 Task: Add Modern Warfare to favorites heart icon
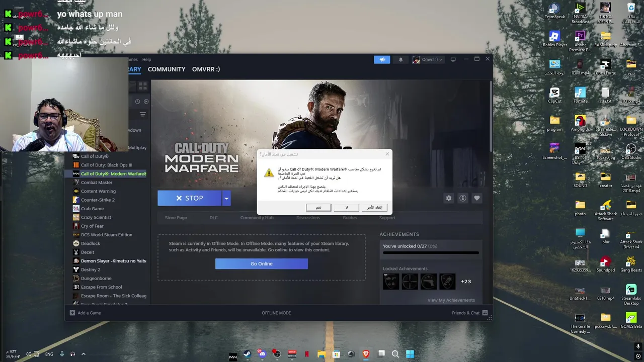coord(477,198)
